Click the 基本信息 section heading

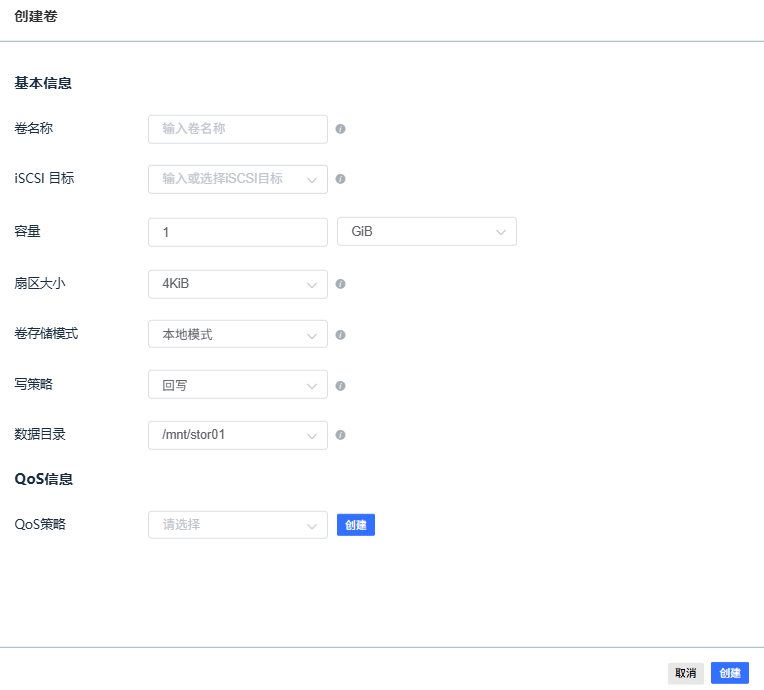click(x=43, y=83)
